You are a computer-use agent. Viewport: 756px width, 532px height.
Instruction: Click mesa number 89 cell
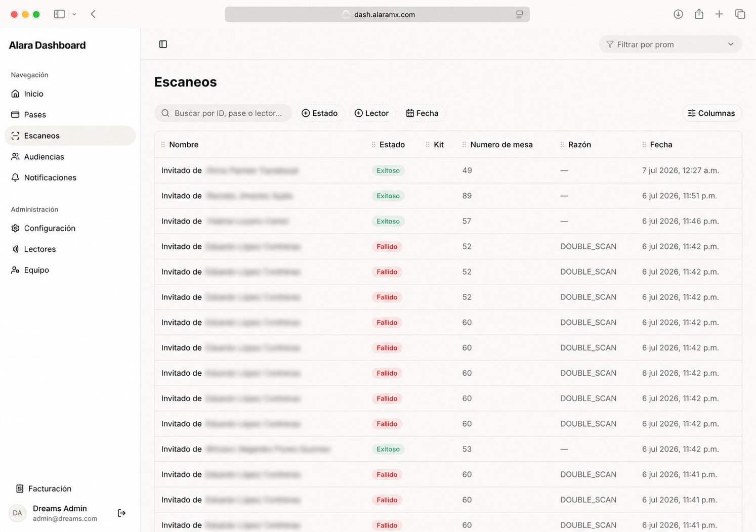(467, 196)
